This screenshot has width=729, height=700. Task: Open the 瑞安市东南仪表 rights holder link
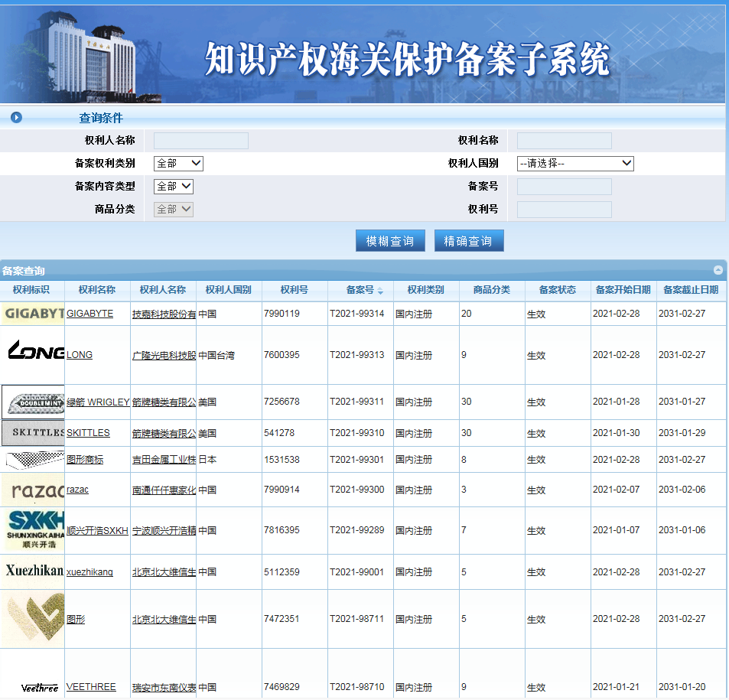coord(164,688)
